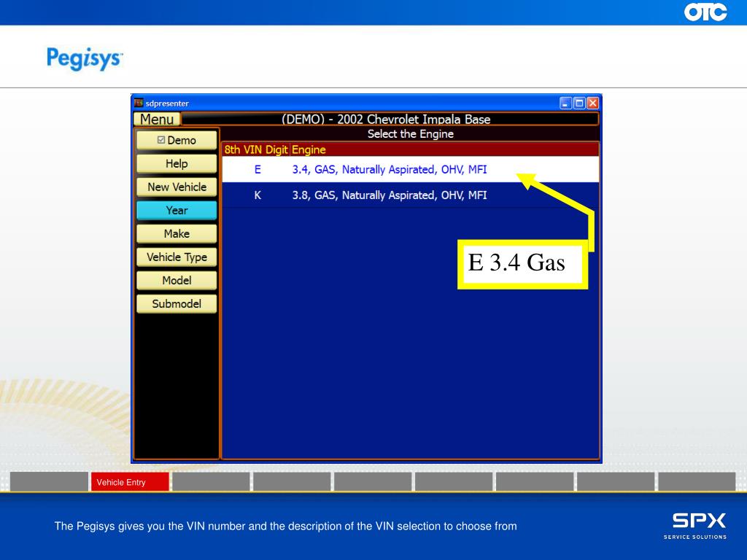Click the vehicle title 2002 Chevrolet Impala Base
This screenshot has height=560, width=747.
pyautogui.click(x=414, y=119)
